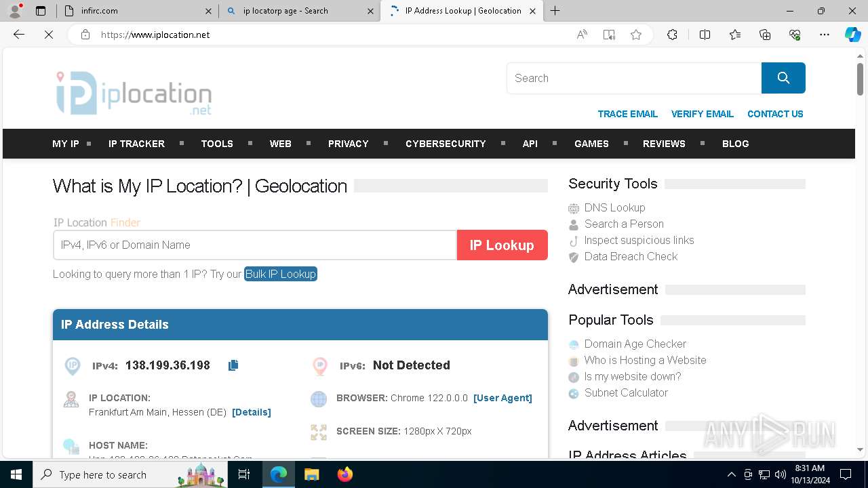Show hidden system tray icons

pos(731,474)
